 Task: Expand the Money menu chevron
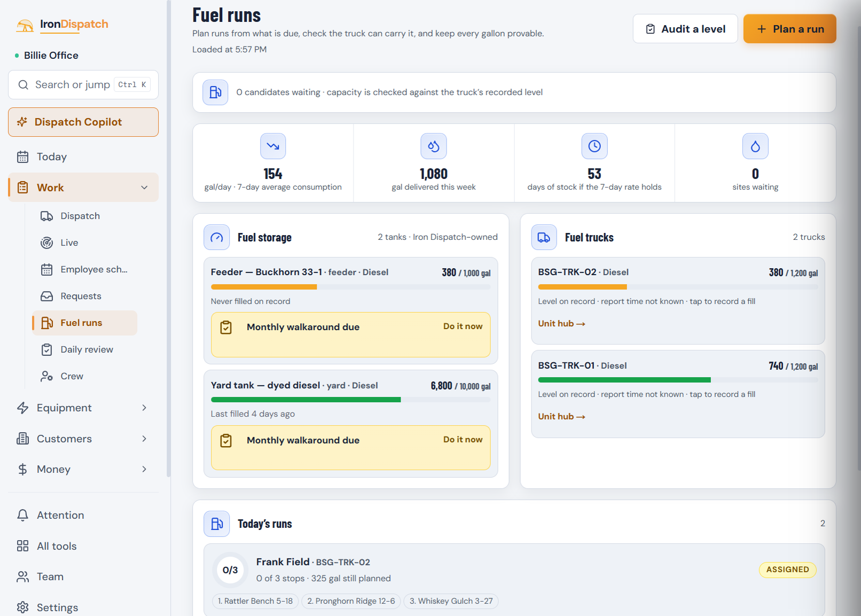pyautogui.click(x=144, y=469)
